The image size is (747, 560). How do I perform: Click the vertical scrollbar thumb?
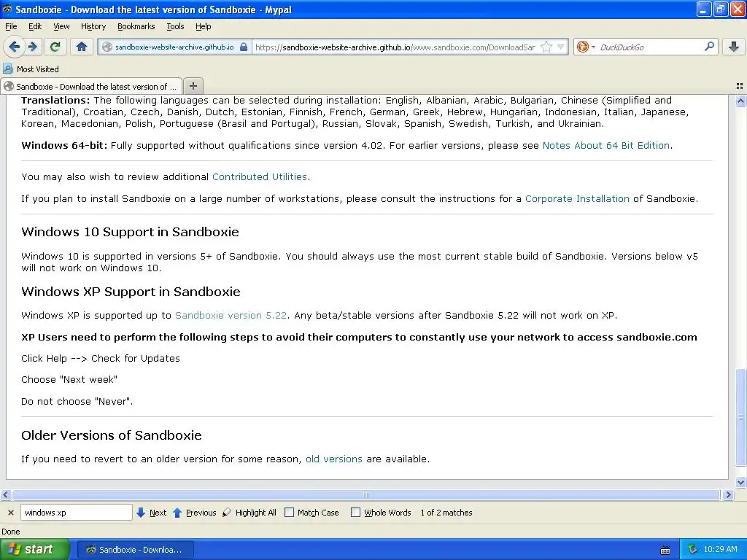click(740, 417)
